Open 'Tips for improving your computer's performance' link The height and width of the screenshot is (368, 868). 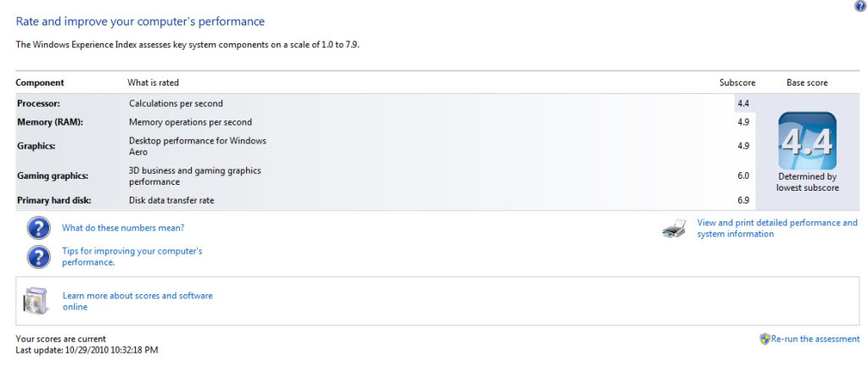coord(132,257)
